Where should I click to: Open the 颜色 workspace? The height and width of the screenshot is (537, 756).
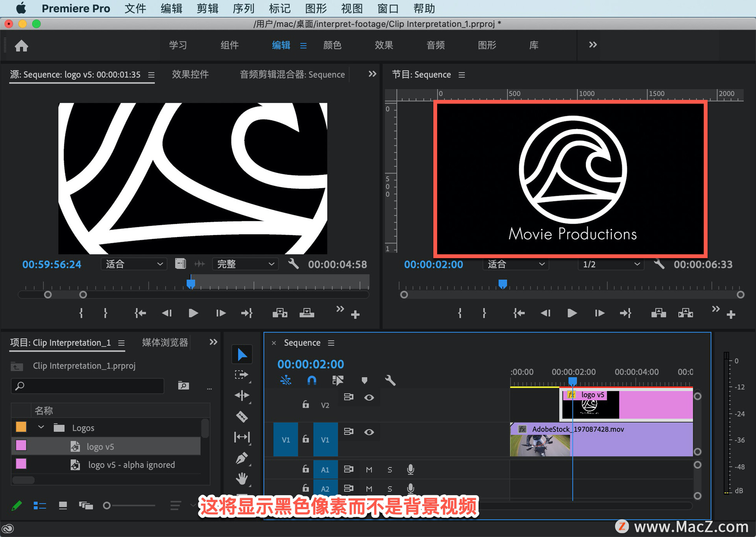click(x=332, y=45)
